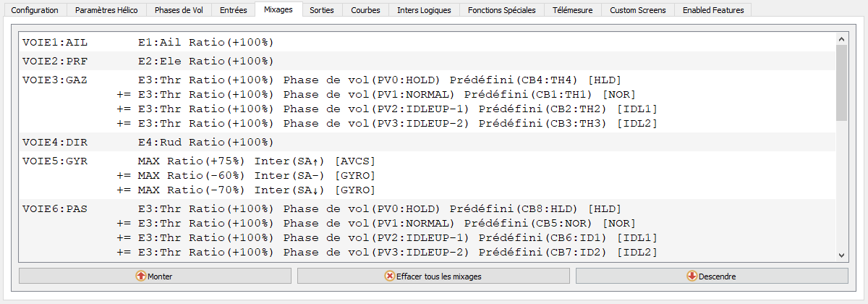Click the Monter up-arrow icon
Viewport: 868px width, 304px height.
[140, 276]
